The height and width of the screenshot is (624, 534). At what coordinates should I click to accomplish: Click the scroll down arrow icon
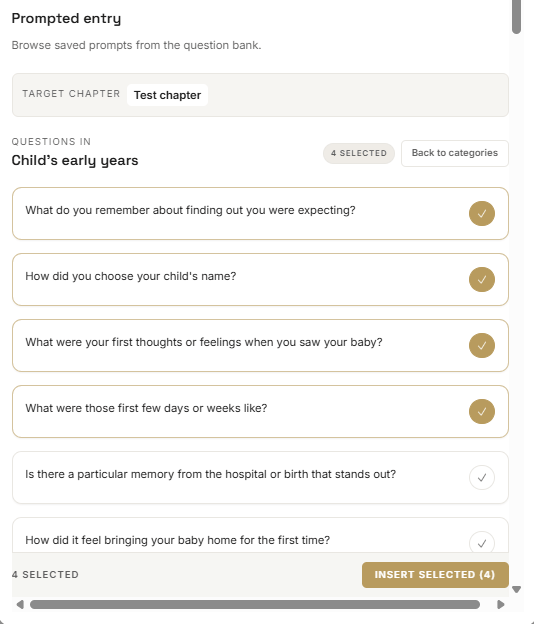click(516, 589)
